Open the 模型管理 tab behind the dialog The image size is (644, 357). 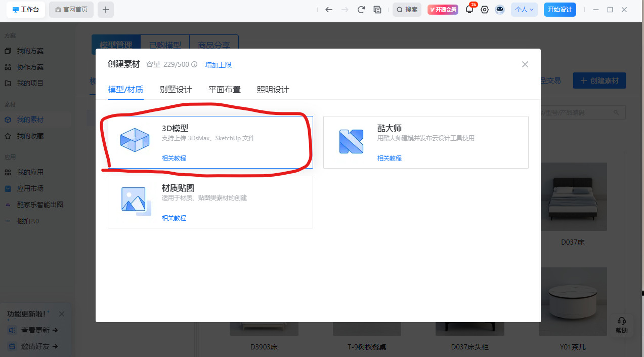(116, 45)
